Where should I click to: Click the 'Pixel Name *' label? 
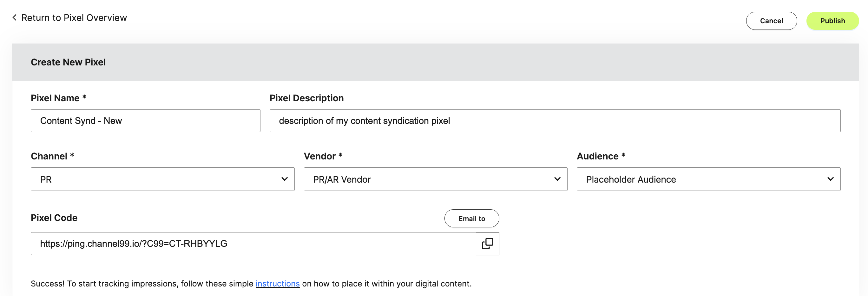[x=59, y=98]
